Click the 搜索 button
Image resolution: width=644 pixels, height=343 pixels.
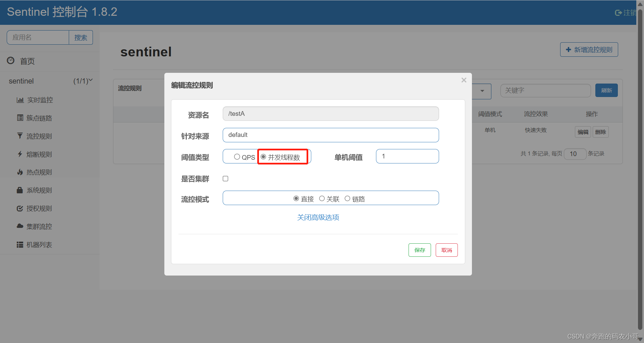pyautogui.click(x=81, y=38)
